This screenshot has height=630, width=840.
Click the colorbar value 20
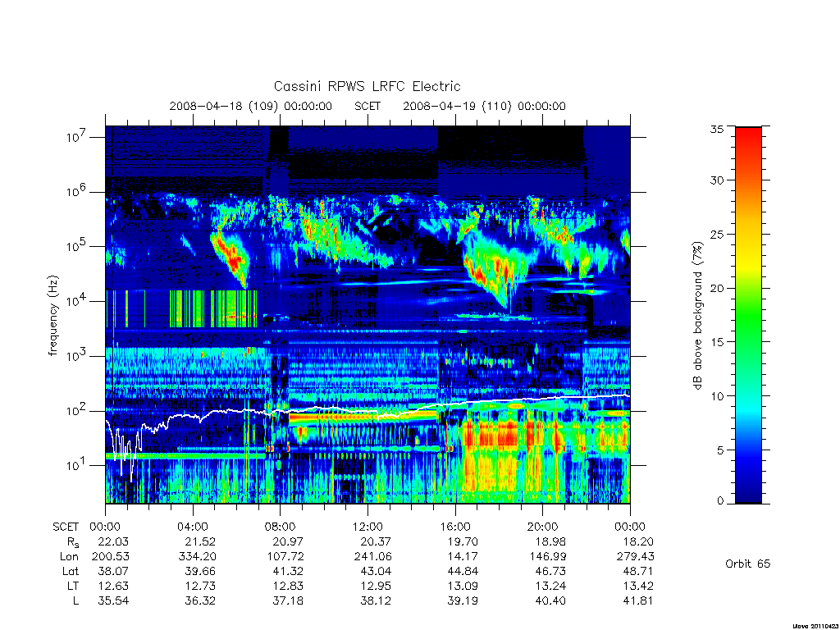(x=716, y=288)
